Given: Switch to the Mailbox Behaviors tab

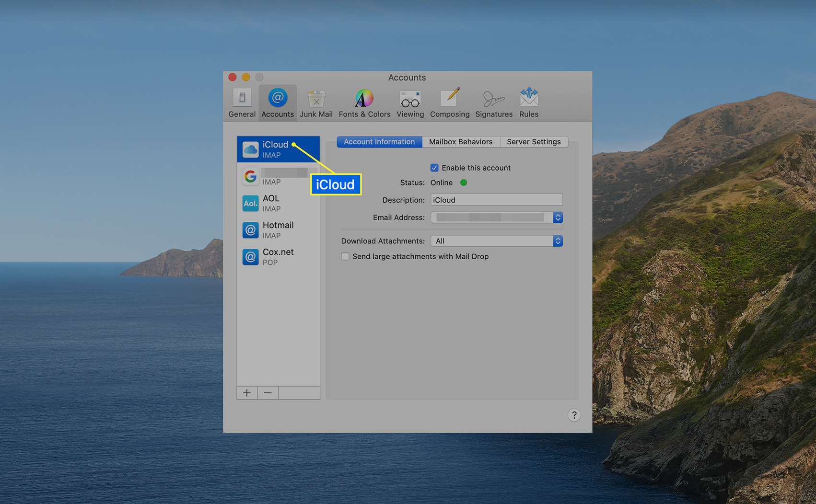Looking at the screenshot, I should click(461, 142).
